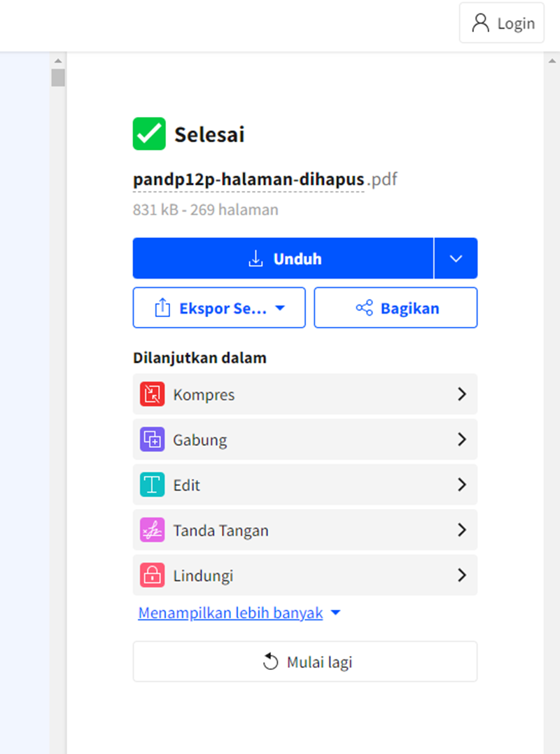Viewport: 560px width, 754px height.
Task: Continue with the Kompres option
Action: point(305,394)
